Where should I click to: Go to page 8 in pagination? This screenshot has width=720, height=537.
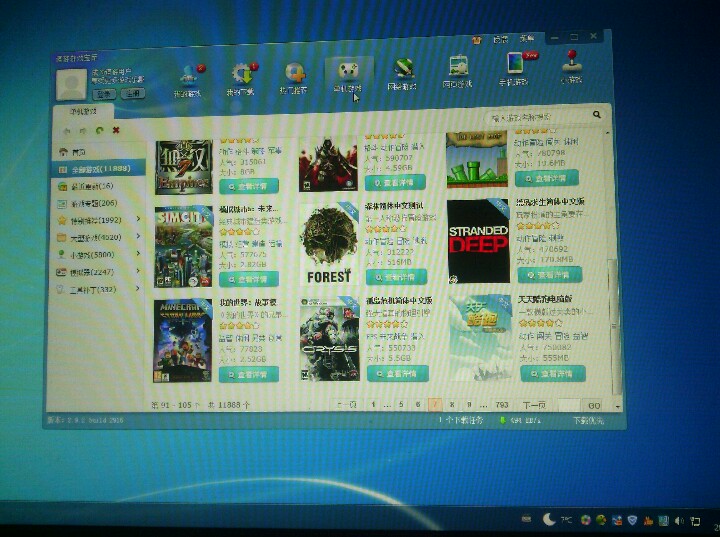point(452,404)
